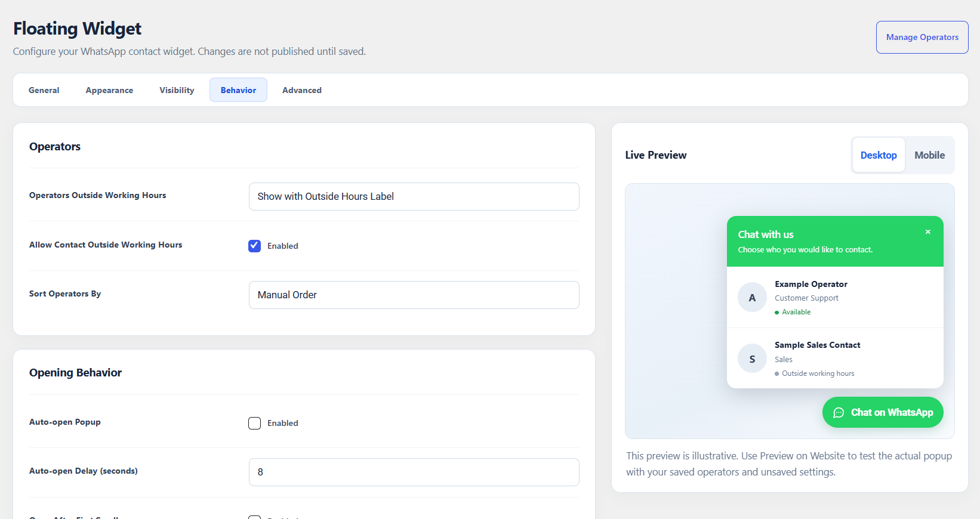Select the Behavior tab

click(x=238, y=90)
